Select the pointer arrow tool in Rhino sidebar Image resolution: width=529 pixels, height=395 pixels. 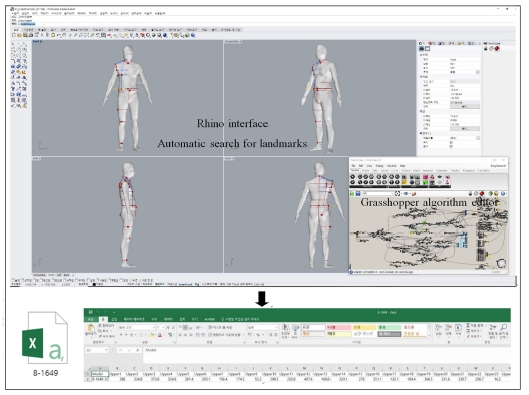pos(13,44)
